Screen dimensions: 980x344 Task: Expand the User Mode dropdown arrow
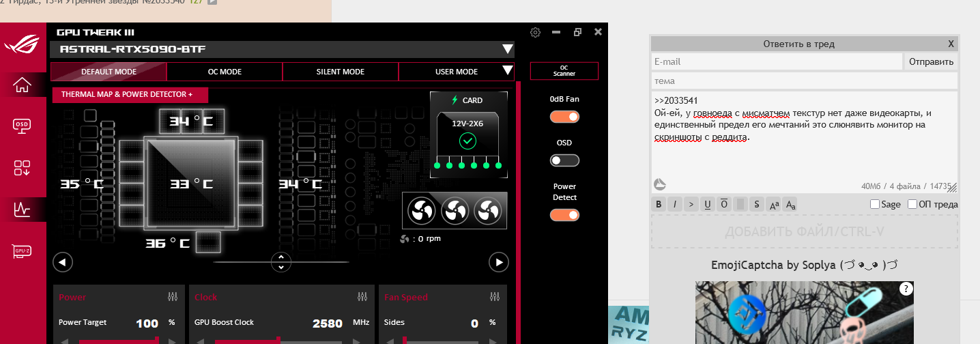[x=507, y=70]
